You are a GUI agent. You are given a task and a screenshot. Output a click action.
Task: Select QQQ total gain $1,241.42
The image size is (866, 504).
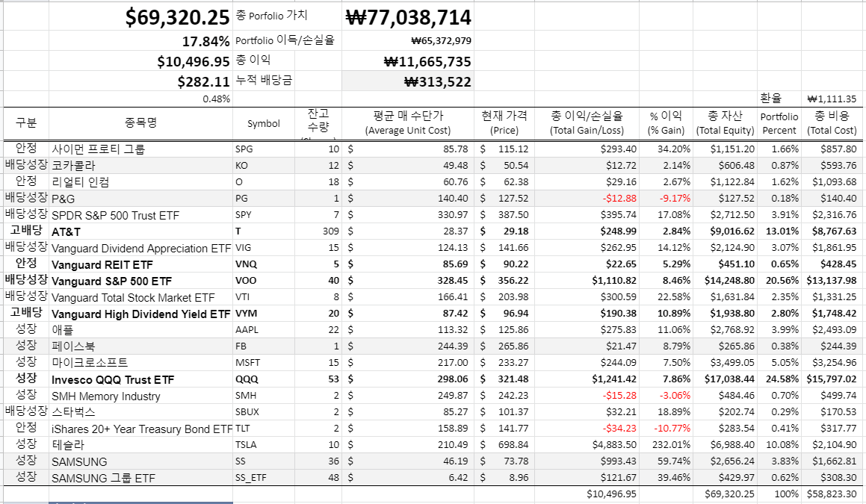point(587,379)
